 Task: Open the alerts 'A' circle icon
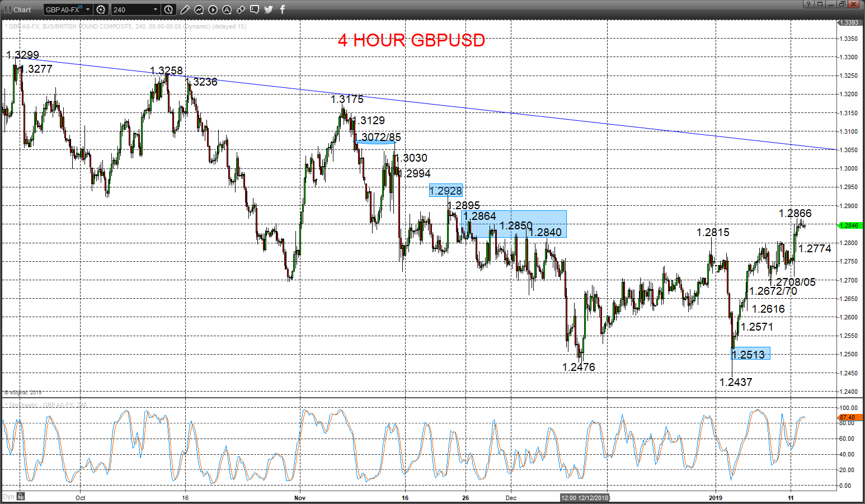227,10
